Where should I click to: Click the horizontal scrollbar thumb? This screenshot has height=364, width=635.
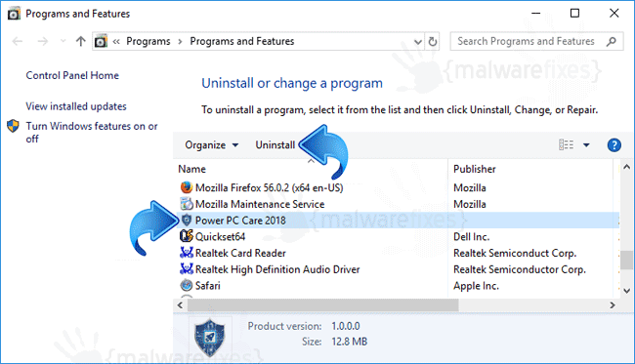pos(322,305)
